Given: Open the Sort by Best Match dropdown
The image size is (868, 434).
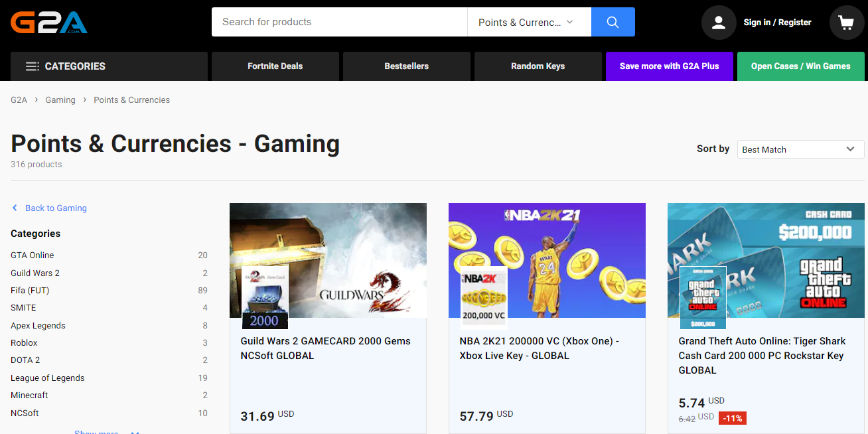Looking at the screenshot, I should [800, 149].
